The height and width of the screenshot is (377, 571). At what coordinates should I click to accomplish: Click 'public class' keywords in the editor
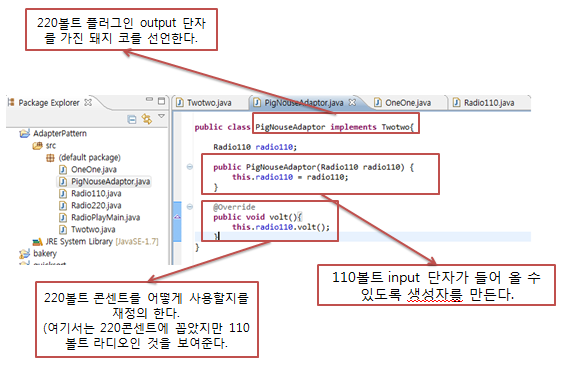[x=222, y=127]
